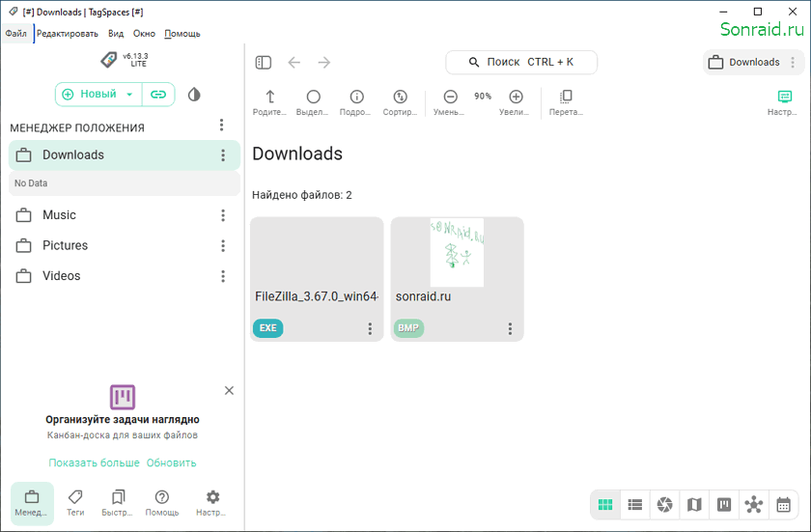Click the Показать больше link
This screenshot has height=532, width=811.
tap(95, 462)
